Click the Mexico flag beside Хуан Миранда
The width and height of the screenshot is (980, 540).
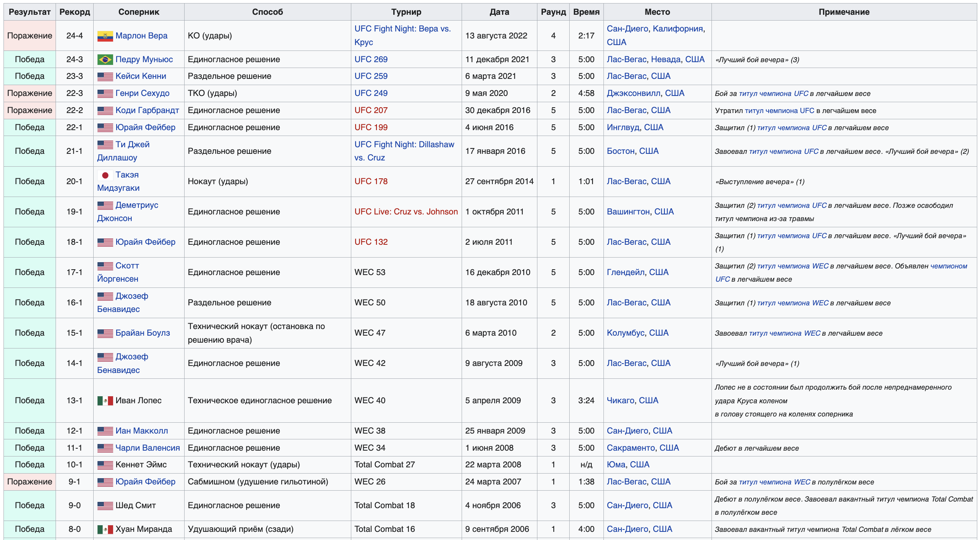point(105,529)
